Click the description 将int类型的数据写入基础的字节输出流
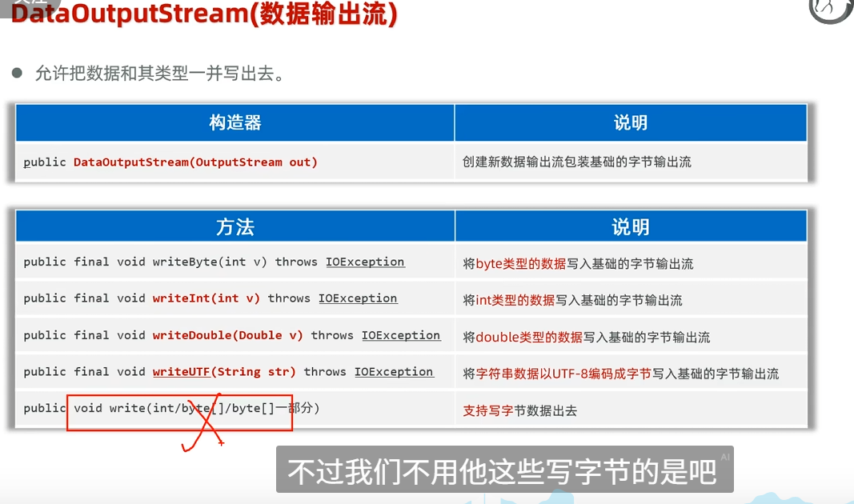Image resolution: width=854 pixels, height=504 pixels. tap(572, 301)
